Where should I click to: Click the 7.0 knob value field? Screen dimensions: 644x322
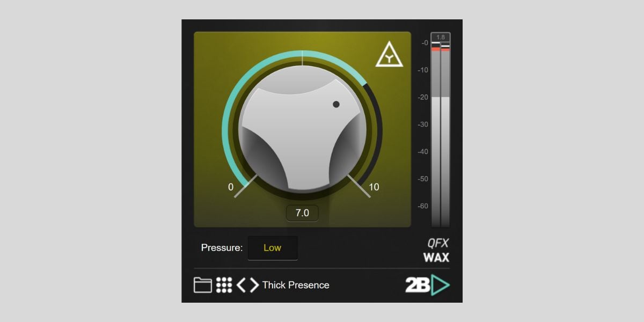(x=302, y=213)
